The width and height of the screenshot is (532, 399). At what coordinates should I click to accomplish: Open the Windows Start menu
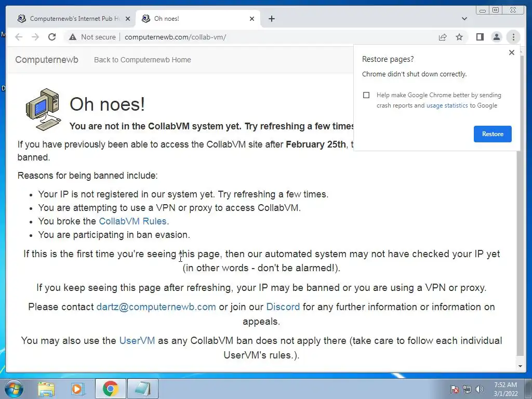14,389
